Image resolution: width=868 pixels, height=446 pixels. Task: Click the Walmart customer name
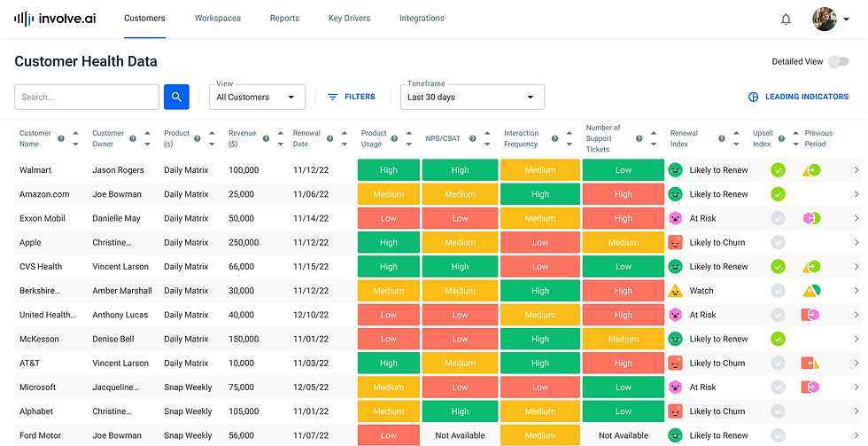[35, 170]
